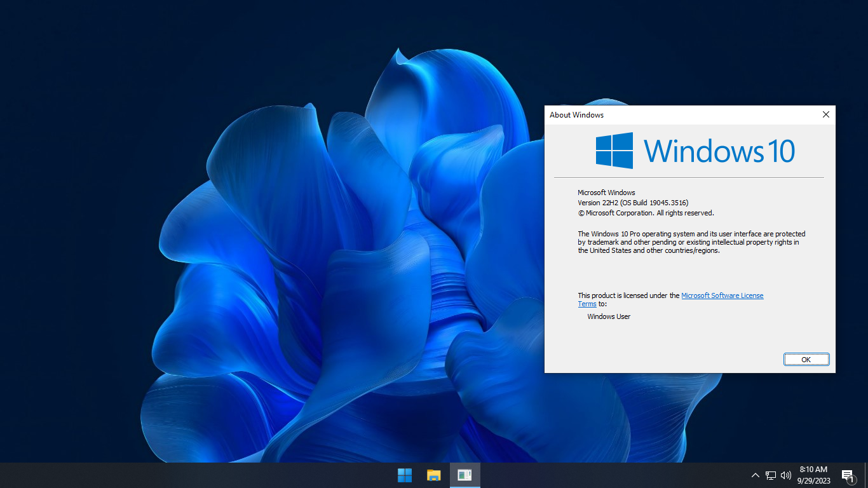Click the Windows 10 Pro trademark paragraph
The image size is (868, 488).
(x=691, y=242)
